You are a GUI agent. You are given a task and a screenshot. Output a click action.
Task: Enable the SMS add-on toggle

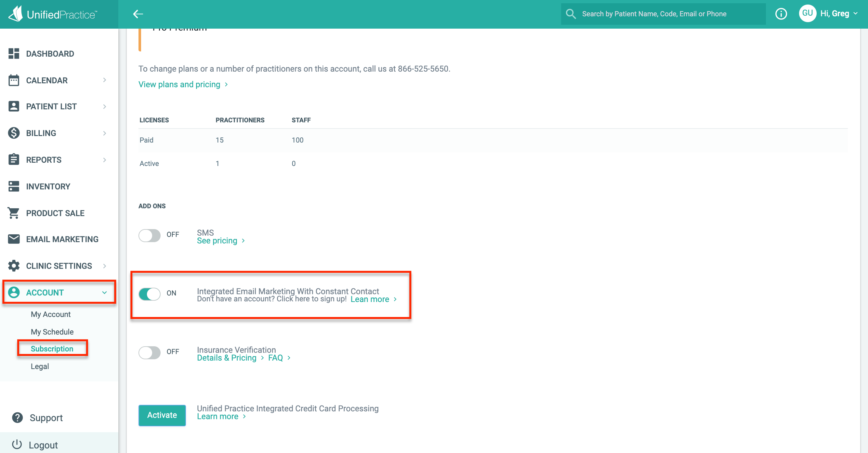(150, 235)
